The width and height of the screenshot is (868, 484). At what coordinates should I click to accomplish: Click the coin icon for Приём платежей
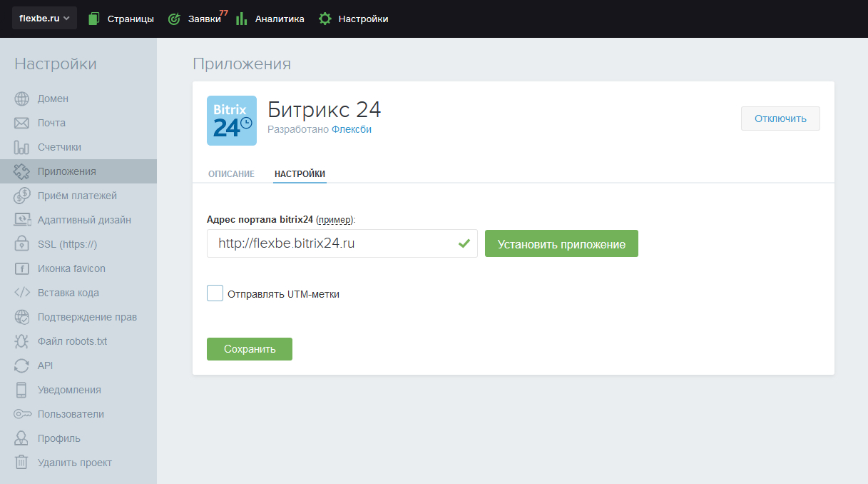tap(21, 196)
